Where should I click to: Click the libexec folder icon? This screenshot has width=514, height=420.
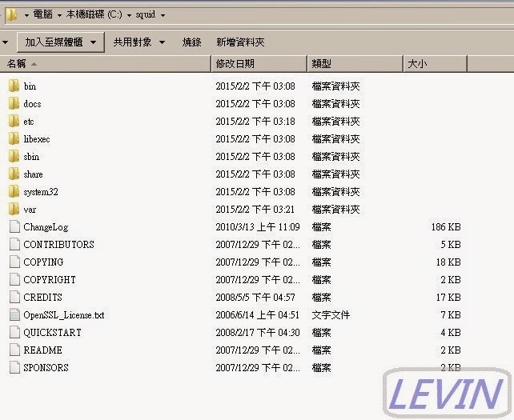click(14, 139)
